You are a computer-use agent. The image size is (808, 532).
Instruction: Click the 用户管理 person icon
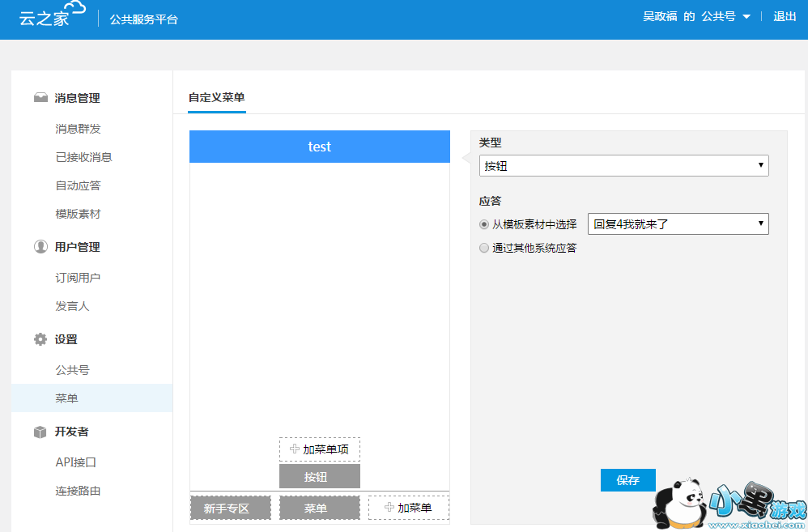click(x=40, y=247)
